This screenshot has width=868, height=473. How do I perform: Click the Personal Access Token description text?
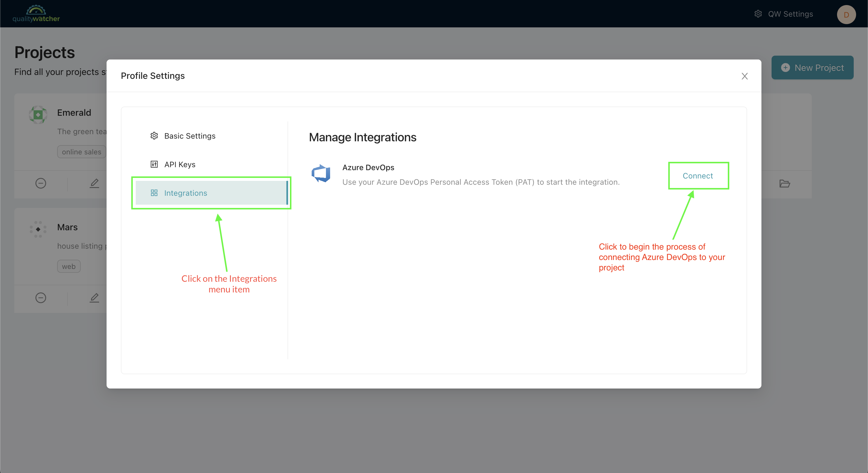pyautogui.click(x=481, y=182)
